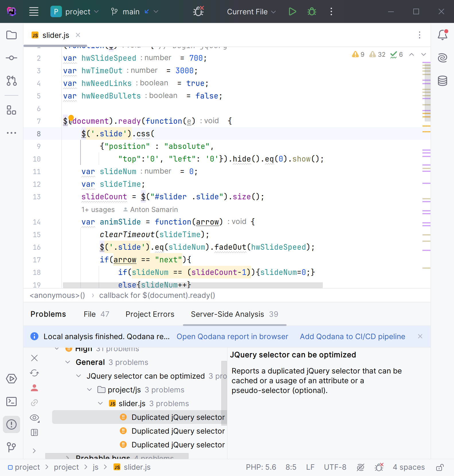
Task: Rerun analysis with the refresh icon
Action: pyautogui.click(x=34, y=373)
